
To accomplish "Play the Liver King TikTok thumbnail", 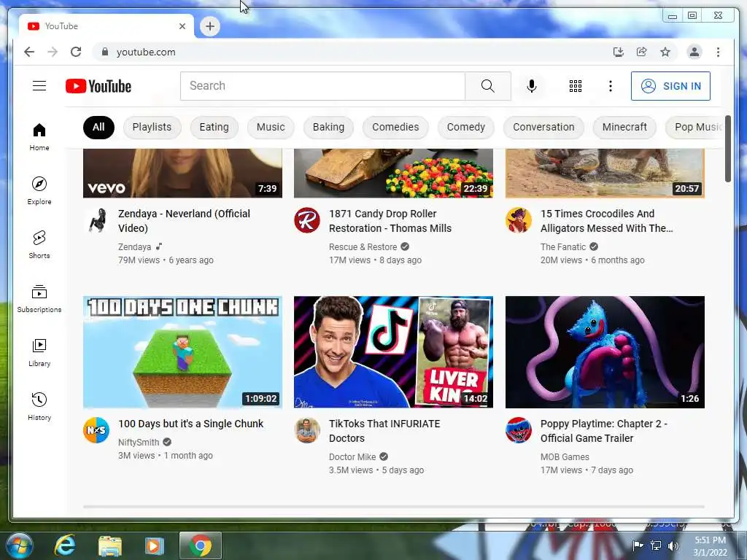I will click(393, 352).
